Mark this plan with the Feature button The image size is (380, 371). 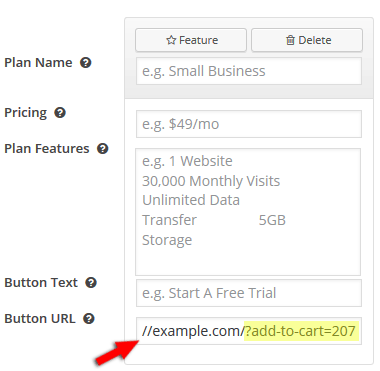[x=191, y=40]
